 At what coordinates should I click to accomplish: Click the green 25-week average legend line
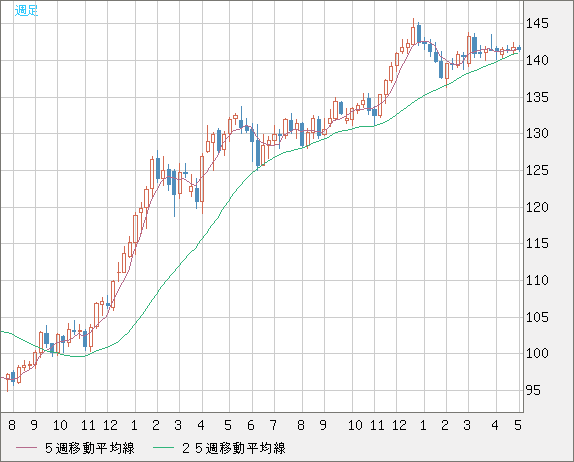(164, 448)
